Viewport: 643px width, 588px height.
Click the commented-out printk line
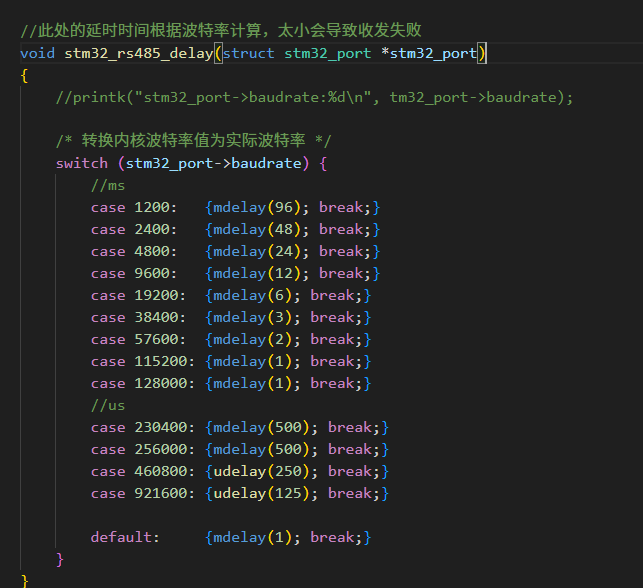coord(315,98)
